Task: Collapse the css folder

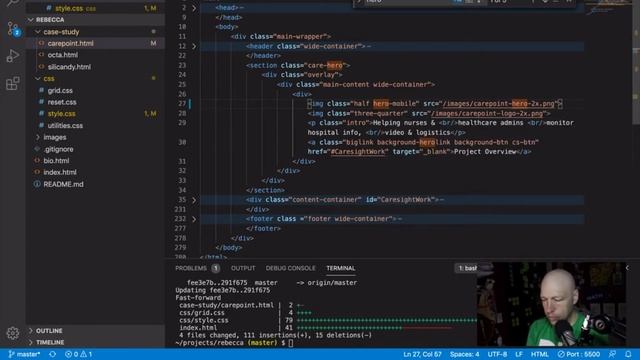Action: point(96,78)
